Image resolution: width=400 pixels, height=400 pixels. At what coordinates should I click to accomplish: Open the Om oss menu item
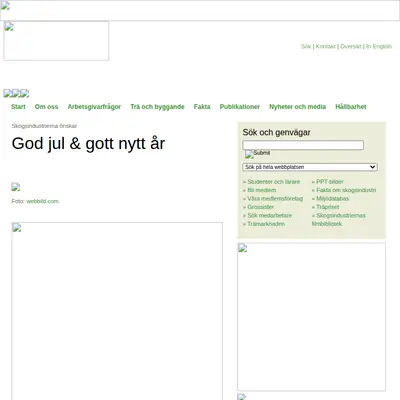(x=46, y=107)
